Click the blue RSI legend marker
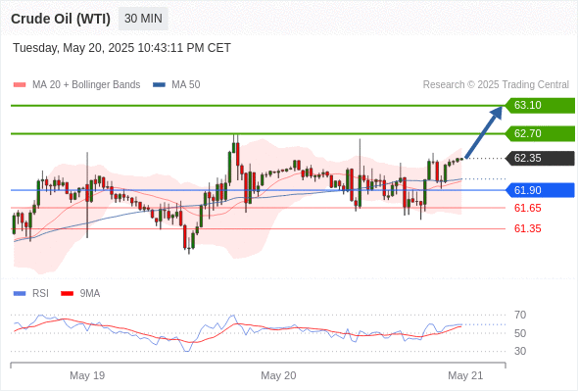Image resolution: width=578 pixels, height=392 pixels. (20, 294)
